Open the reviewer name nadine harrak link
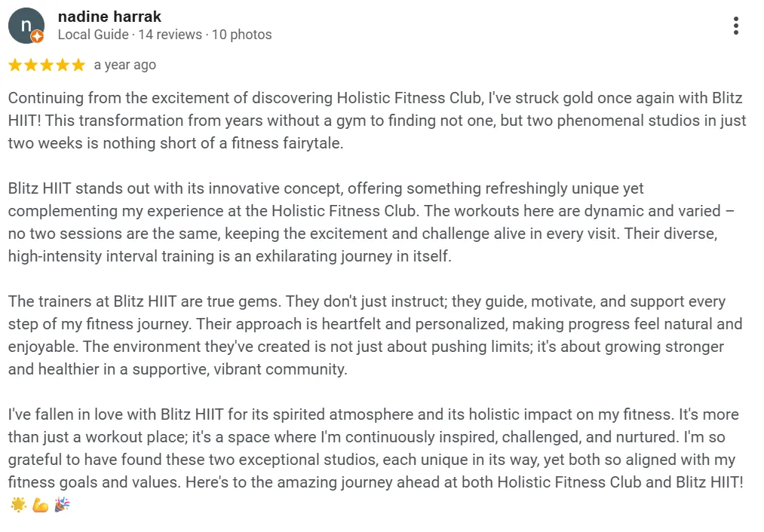This screenshot has height=532, width=764. tap(109, 17)
